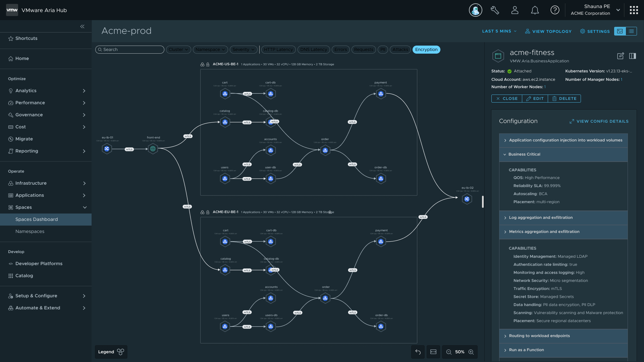This screenshot has width=644, height=362.
Task: Collapse the Business Critical section
Action: pyautogui.click(x=563, y=154)
